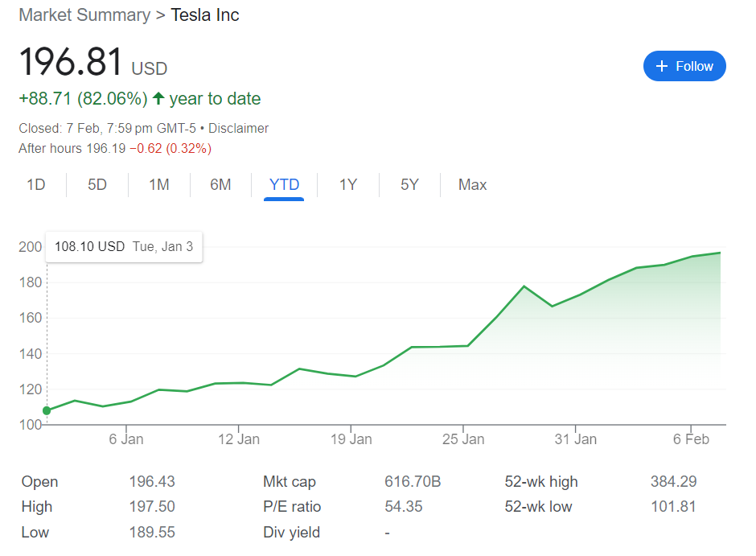The image size is (756, 556).
Task: Click the 52-wk high value 384.29
Action: pos(673,482)
